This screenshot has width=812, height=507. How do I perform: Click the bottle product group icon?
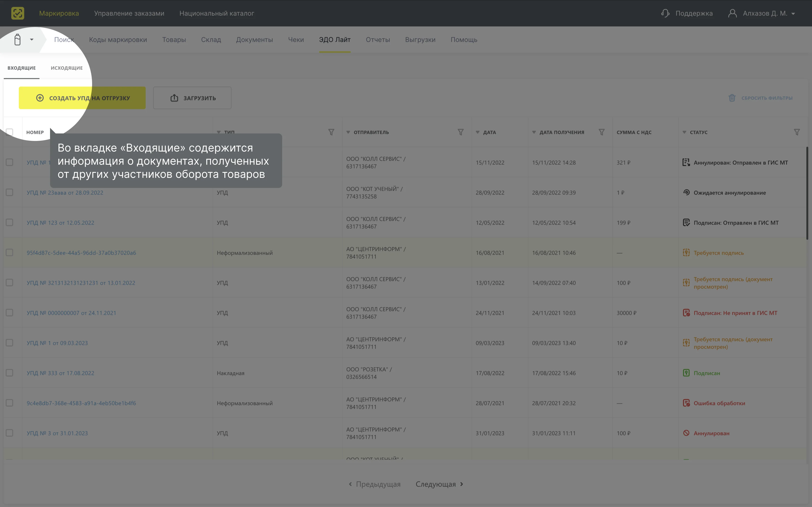click(17, 39)
